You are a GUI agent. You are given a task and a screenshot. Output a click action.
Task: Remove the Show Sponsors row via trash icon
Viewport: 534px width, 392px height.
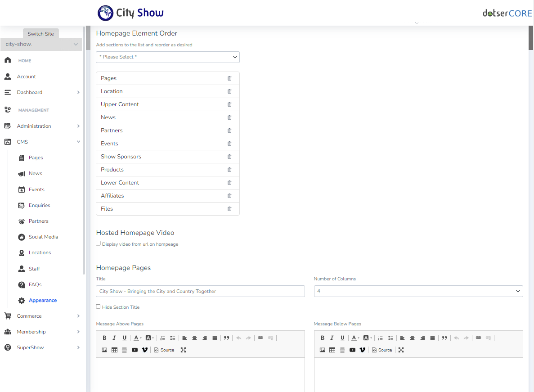tap(229, 157)
